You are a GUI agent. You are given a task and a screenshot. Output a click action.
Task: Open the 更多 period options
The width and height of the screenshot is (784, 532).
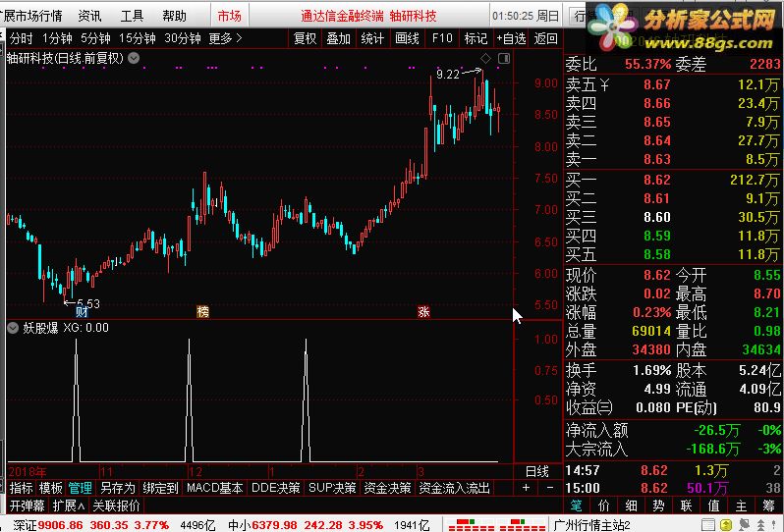click(x=225, y=38)
